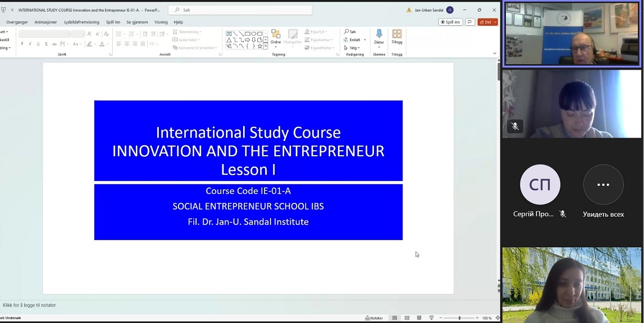Open the Animasjoner tab
This screenshot has width=644, height=323.
tap(45, 22)
